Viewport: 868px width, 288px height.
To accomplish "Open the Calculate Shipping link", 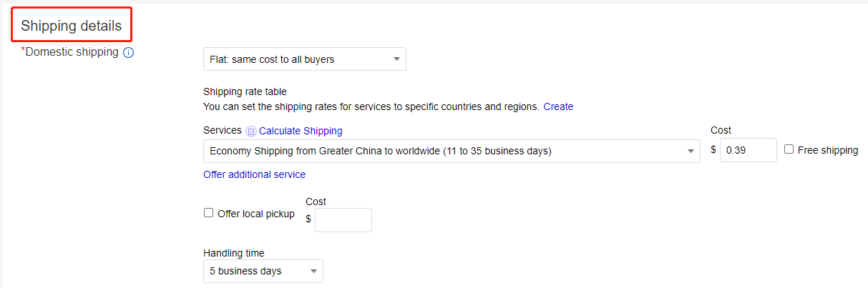I will click(301, 131).
